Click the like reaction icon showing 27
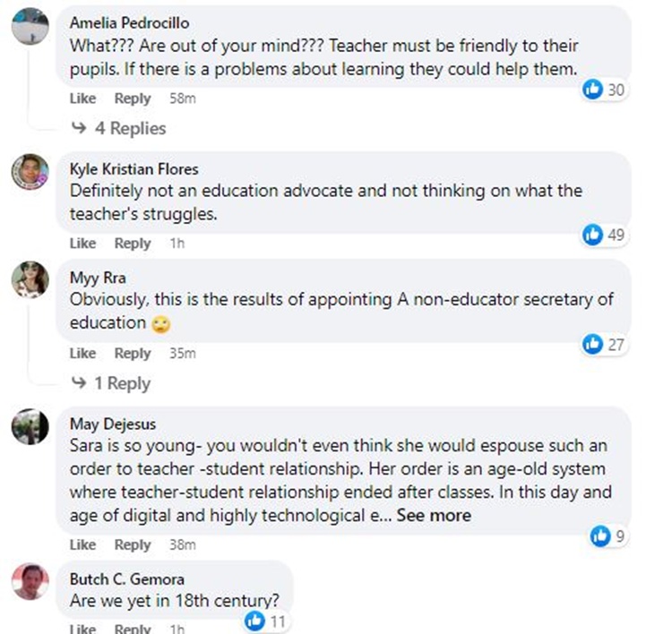The width and height of the screenshot is (672, 634). coord(592,344)
